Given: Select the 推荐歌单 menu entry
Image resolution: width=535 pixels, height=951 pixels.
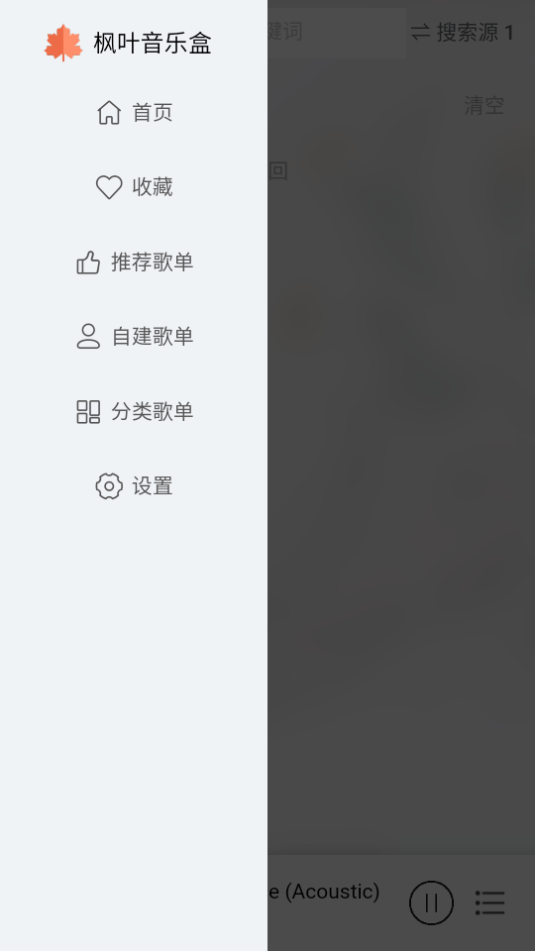Looking at the screenshot, I should coord(133,263).
